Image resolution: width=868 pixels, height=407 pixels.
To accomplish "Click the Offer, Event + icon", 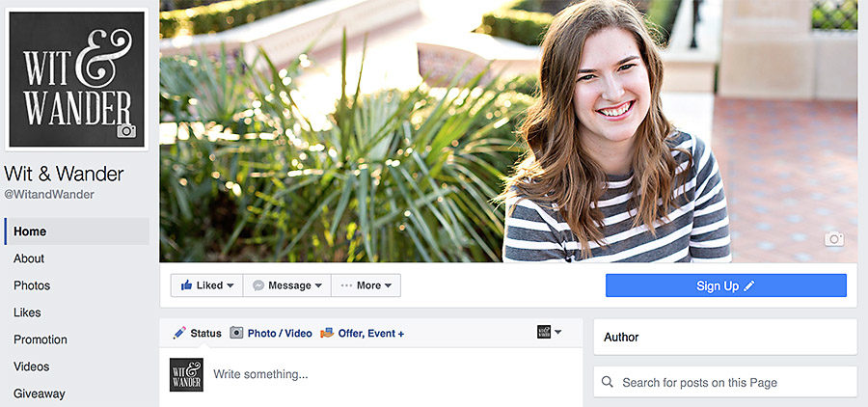I will (x=327, y=333).
